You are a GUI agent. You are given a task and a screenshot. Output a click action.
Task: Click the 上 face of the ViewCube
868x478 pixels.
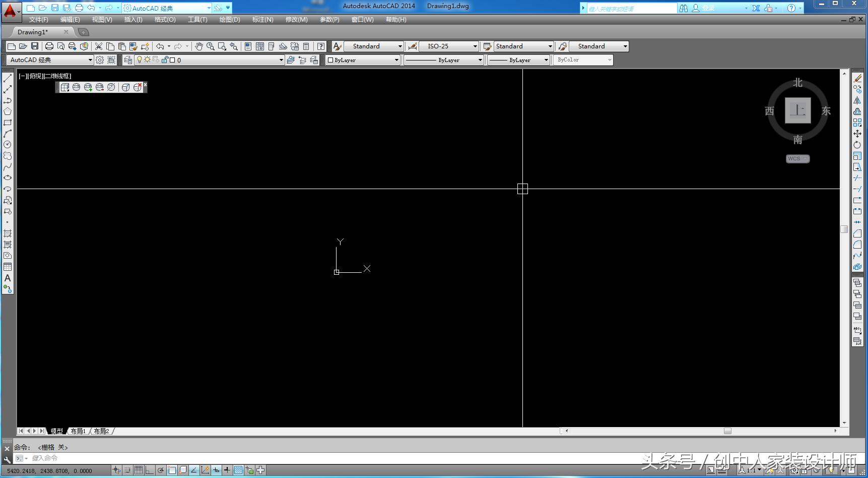tap(798, 110)
